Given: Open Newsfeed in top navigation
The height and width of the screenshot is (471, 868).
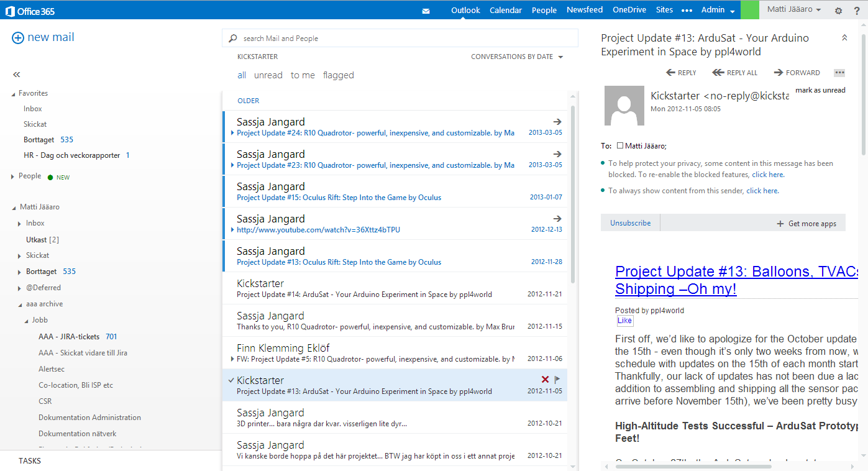Looking at the screenshot, I should [585, 10].
